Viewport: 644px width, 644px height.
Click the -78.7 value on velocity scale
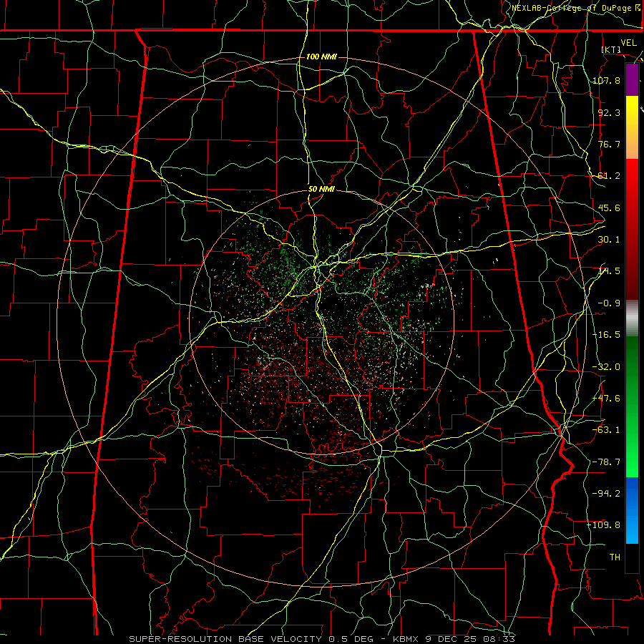pos(607,462)
